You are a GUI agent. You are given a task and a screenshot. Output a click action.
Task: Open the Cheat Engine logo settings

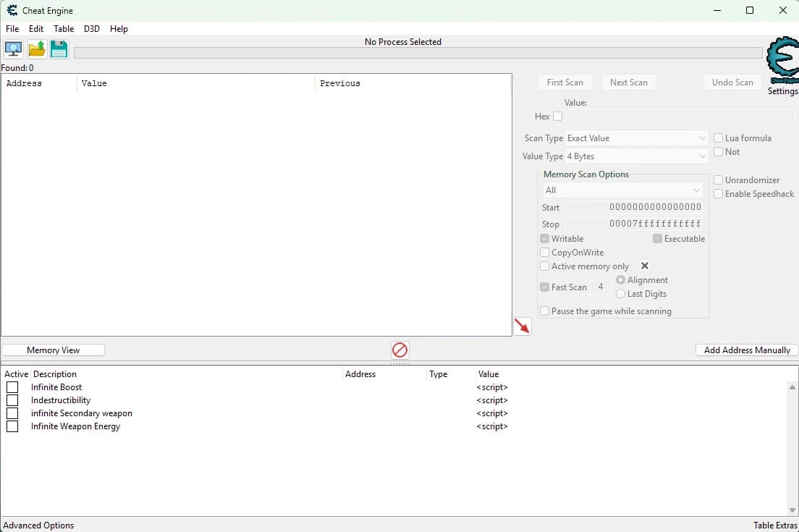tap(782, 60)
